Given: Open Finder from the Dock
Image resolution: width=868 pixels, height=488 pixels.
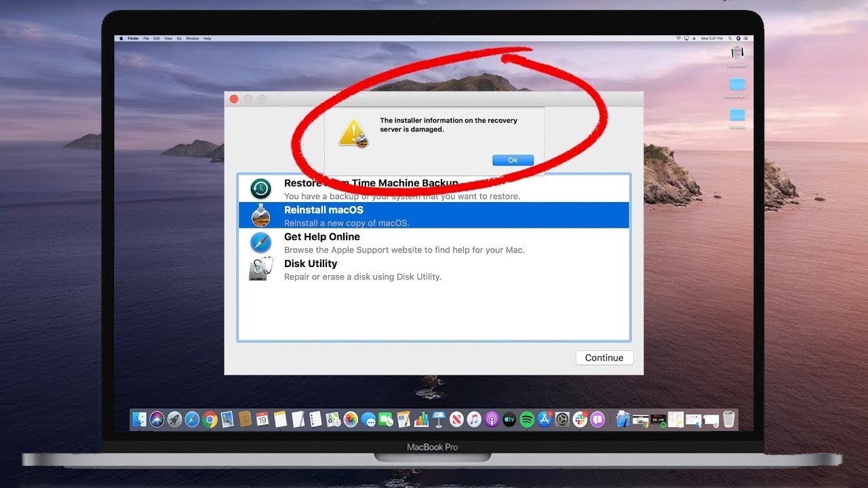Looking at the screenshot, I should pyautogui.click(x=140, y=420).
